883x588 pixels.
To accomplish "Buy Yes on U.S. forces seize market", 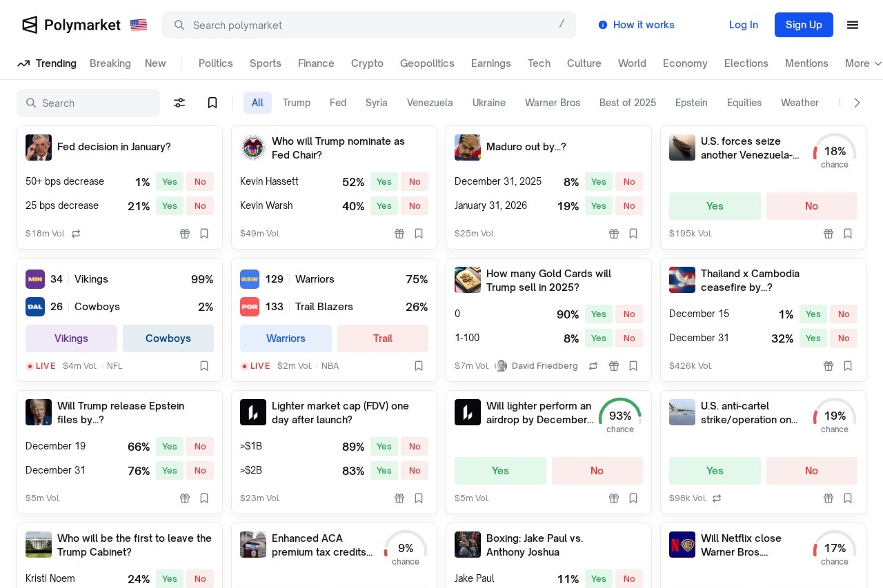I will [715, 206].
